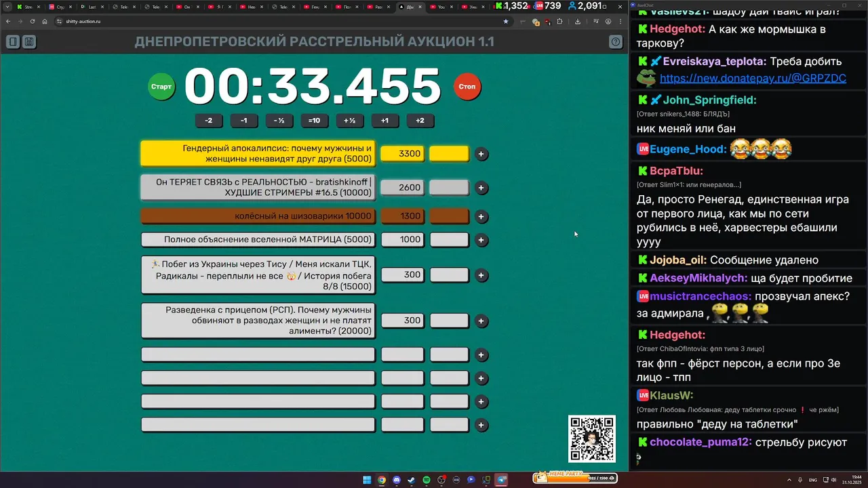This screenshot has width=868, height=488.
Task: Open the tab search dropdown at top left
Action: [x=7, y=6]
